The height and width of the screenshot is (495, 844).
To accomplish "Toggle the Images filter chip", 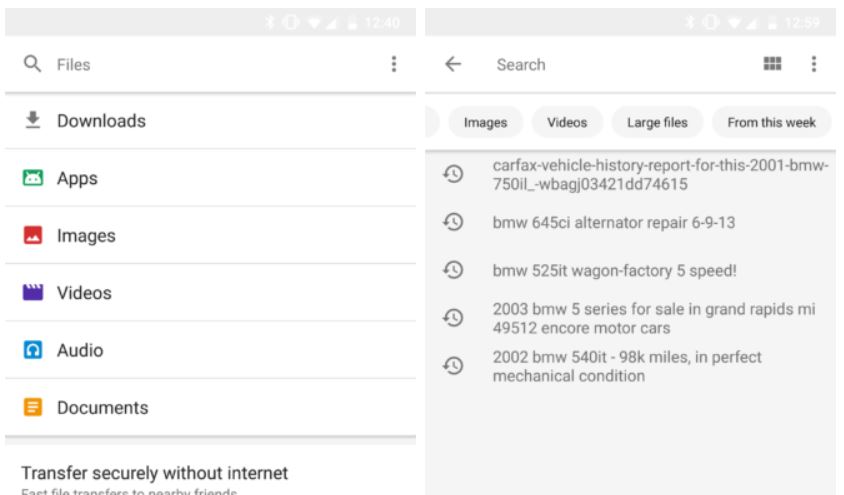I will pos(484,124).
